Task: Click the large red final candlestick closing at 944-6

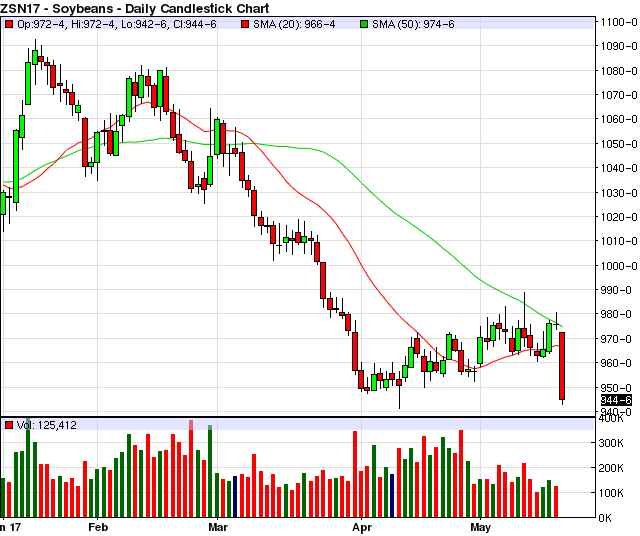Action: [x=562, y=366]
